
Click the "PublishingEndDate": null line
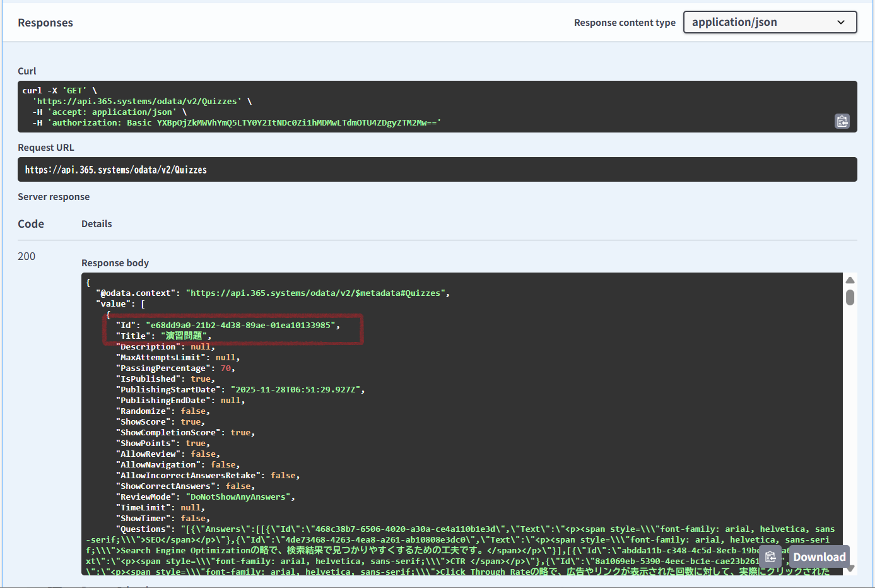180,401
